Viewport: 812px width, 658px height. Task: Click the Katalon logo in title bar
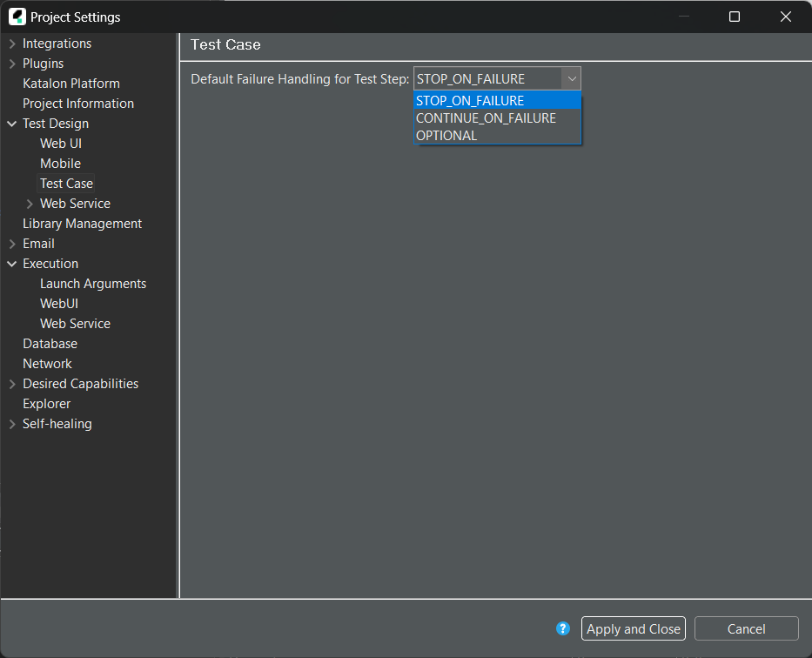17,17
